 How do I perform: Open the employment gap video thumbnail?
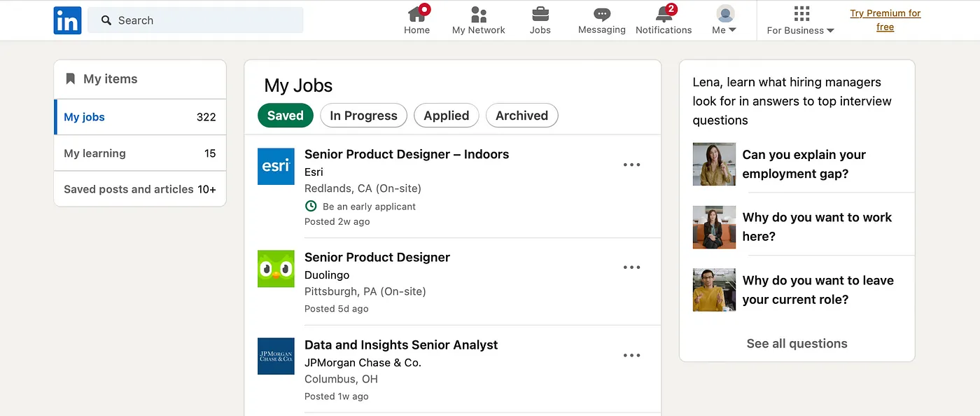click(714, 165)
